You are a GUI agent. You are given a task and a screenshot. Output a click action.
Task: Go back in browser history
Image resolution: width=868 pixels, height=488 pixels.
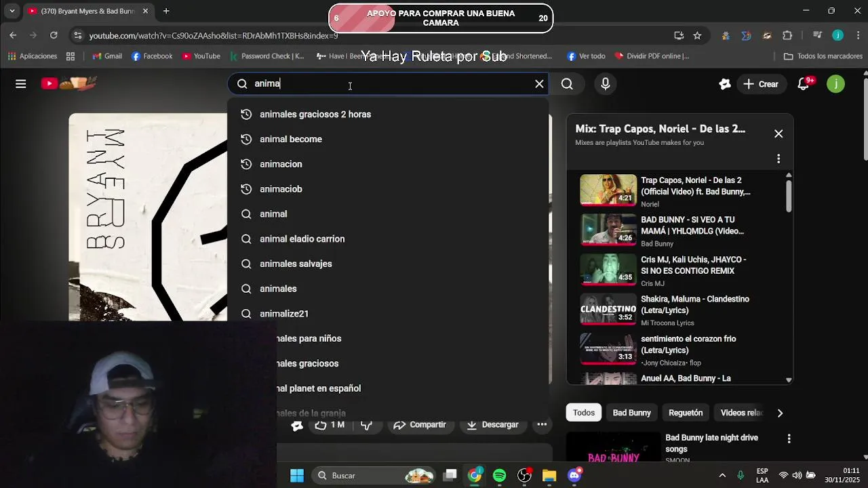coord(13,35)
